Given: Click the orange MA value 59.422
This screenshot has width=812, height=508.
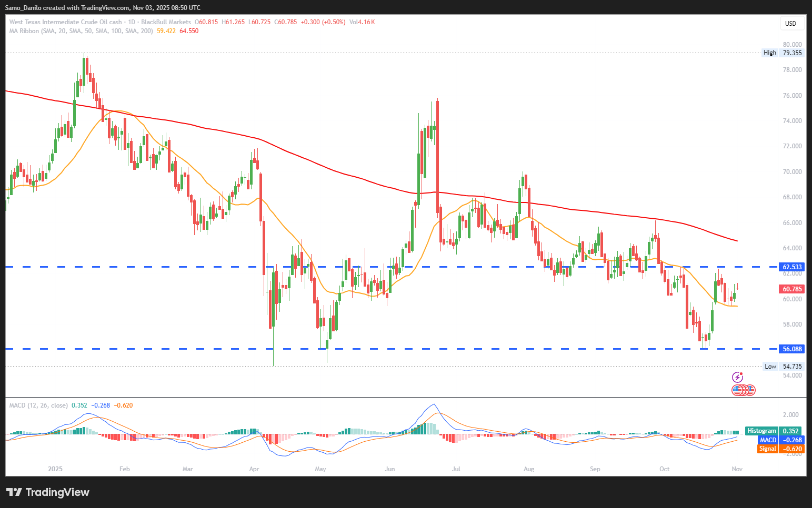Looking at the screenshot, I should [166, 31].
